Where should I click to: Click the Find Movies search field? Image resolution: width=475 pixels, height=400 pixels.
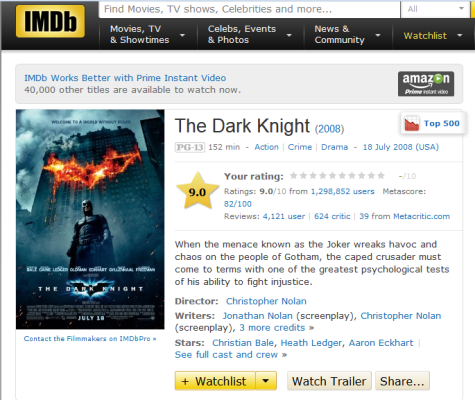click(249, 9)
